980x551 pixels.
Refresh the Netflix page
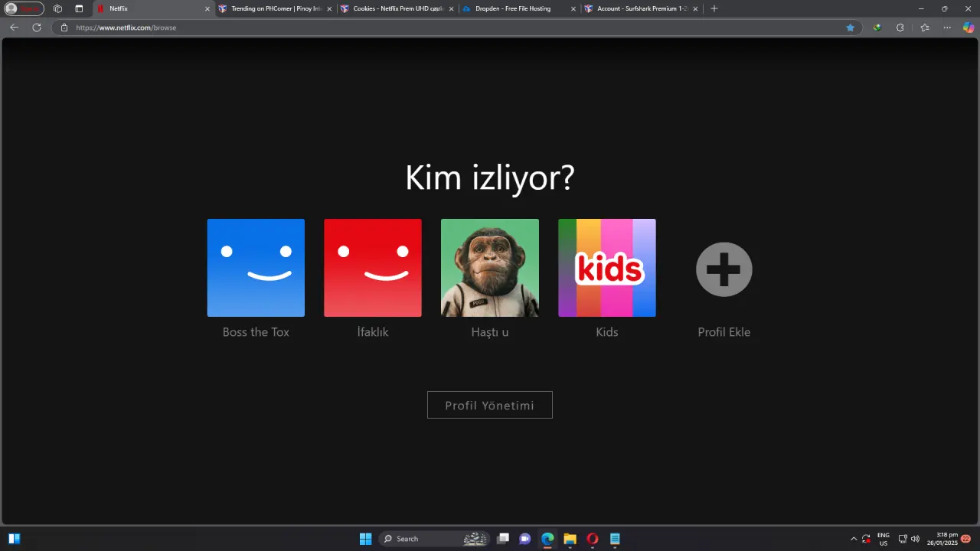(36, 28)
